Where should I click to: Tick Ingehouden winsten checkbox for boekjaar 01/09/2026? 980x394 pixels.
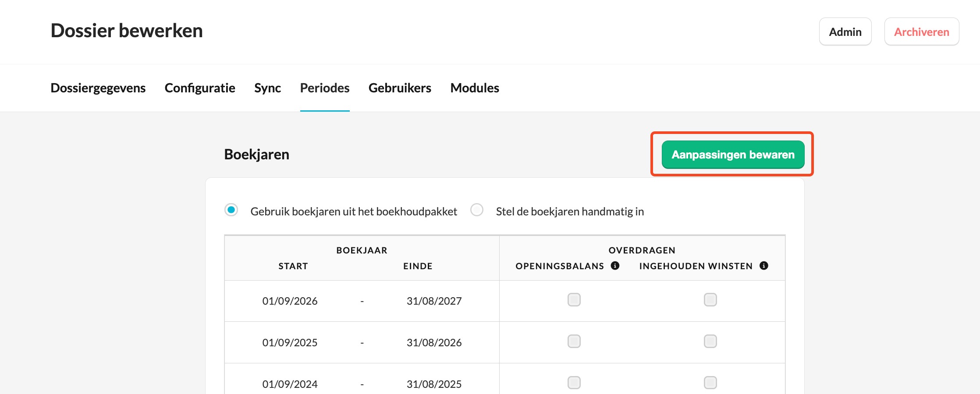(710, 300)
